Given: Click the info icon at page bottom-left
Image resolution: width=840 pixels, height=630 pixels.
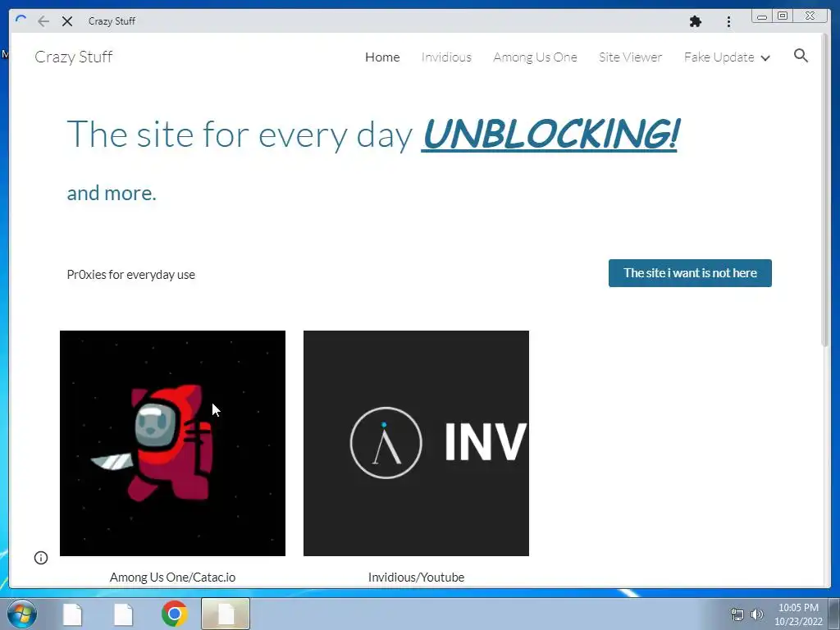Looking at the screenshot, I should coord(41,558).
